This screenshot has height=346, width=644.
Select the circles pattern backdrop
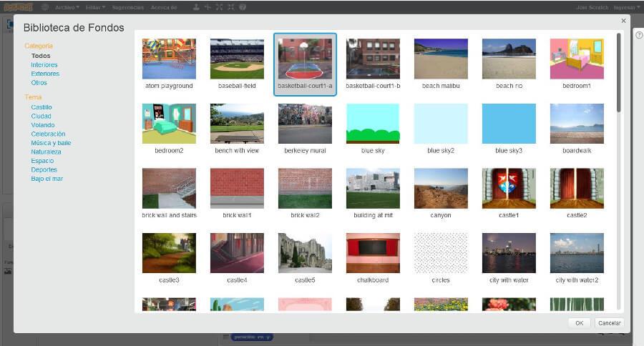point(441,253)
